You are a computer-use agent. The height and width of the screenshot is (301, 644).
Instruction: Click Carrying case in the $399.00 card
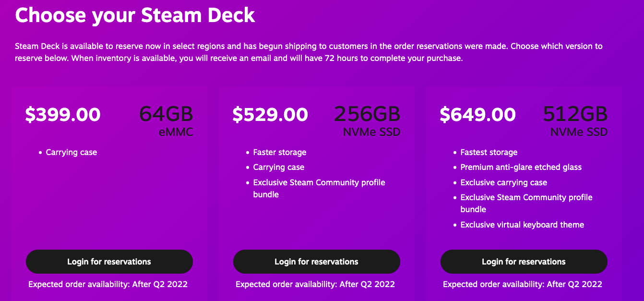pyautogui.click(x=72, y=153)
